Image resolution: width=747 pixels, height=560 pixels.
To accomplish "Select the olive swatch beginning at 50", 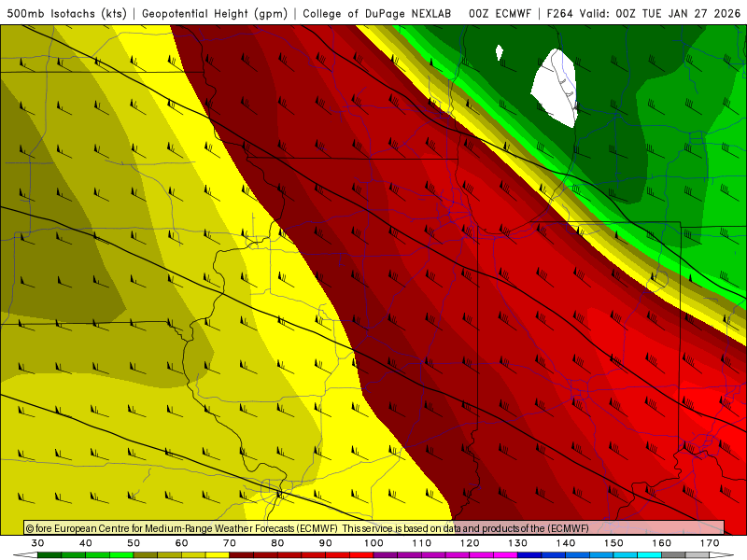I will click(146, 555).
